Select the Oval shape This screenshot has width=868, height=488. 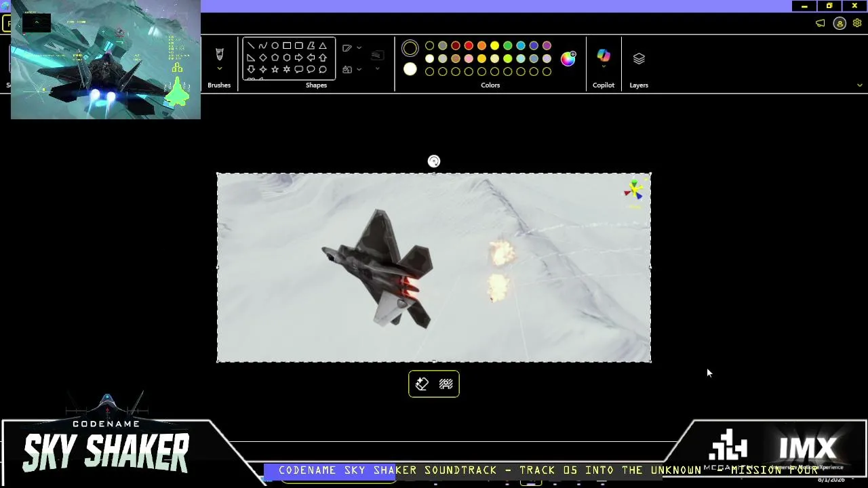275,46
